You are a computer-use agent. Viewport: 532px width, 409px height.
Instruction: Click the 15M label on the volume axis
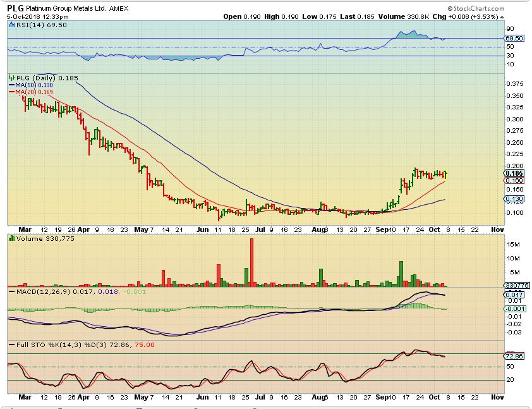513,245
